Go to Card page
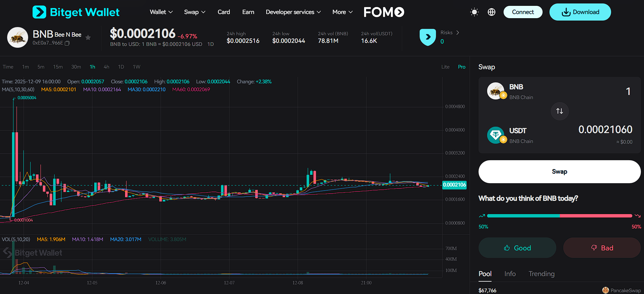Image resolution: width=644 pixels, height=294 pixels. click(x=224, y=12)
